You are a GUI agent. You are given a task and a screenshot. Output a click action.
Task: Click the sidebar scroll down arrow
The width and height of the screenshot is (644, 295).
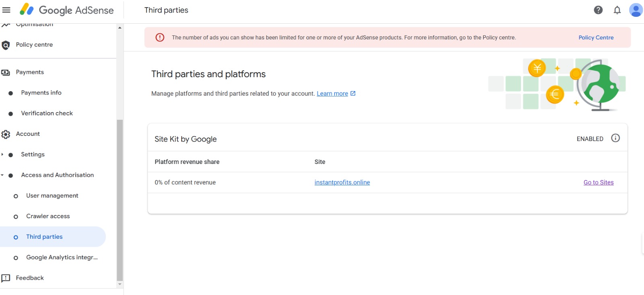pyautogui.click(x=120, y=284)
